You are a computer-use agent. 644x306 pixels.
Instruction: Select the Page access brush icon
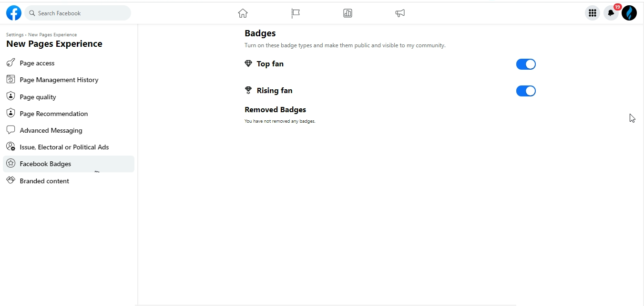[10, 63]
